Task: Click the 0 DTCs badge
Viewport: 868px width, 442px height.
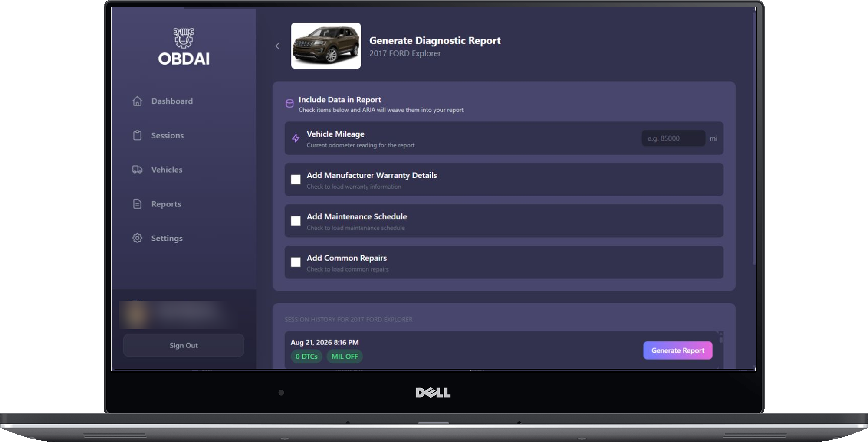Action: pyautogui.click(x=306, y=357)
